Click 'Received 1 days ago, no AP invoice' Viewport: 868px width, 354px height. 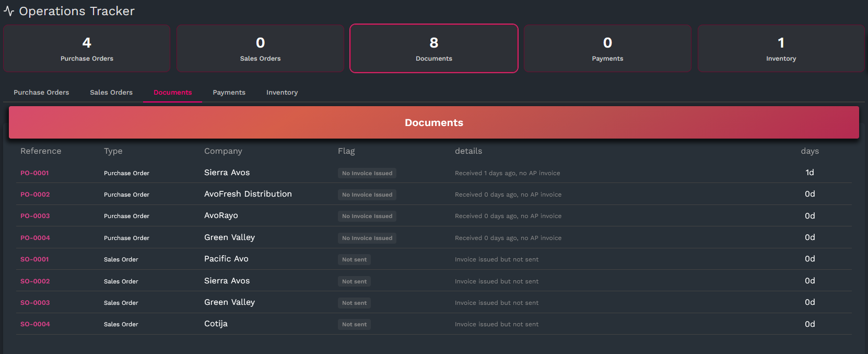507,173
